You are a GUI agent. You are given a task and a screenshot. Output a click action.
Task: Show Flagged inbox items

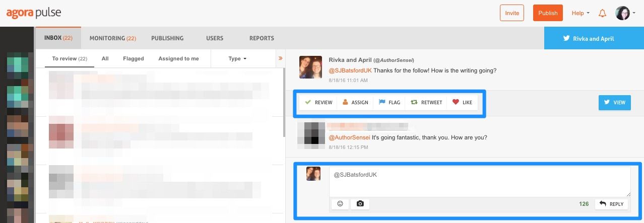134,58
